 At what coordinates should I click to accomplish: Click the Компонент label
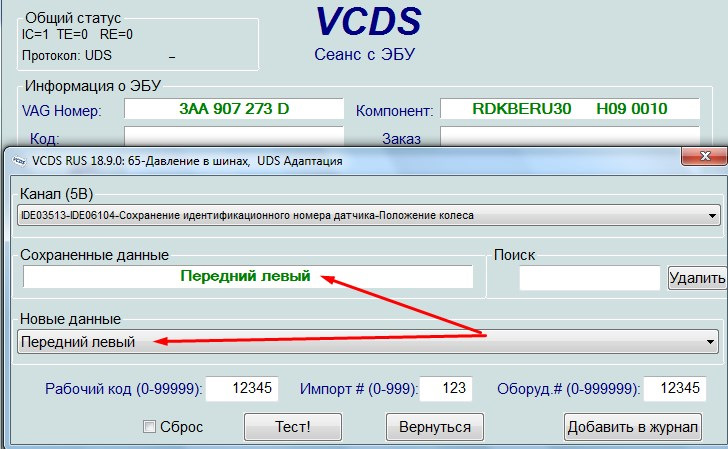click(x=394, y=111)
